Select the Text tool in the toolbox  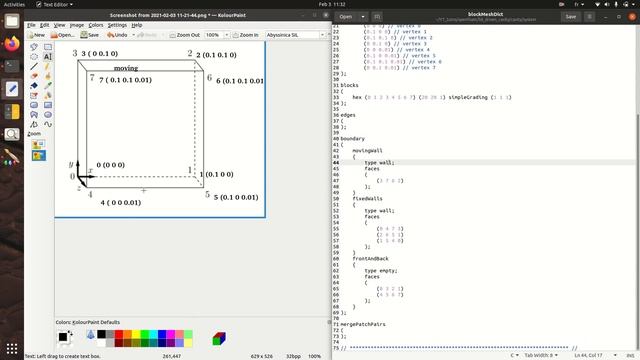point(48,57)
